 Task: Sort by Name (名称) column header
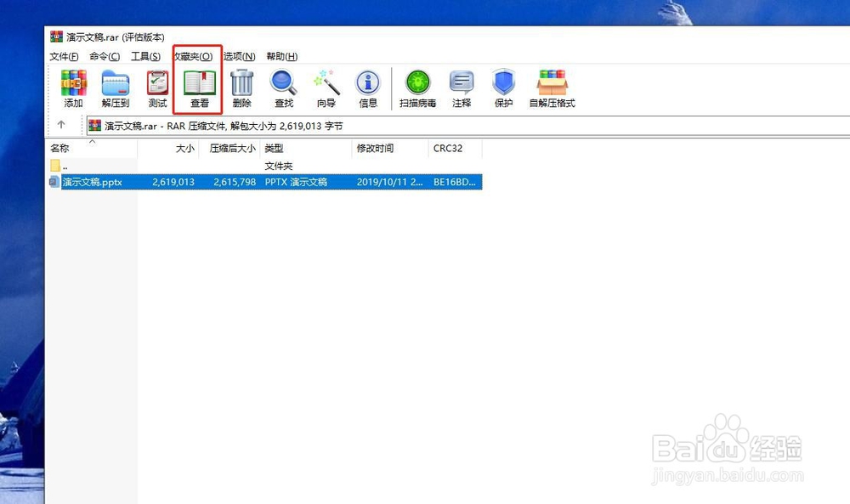pos(92,148)
